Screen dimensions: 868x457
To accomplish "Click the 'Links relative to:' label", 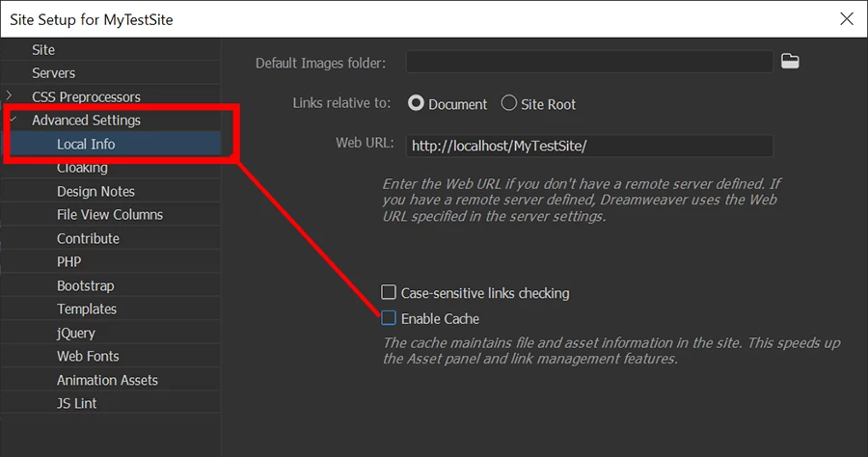I will click(x=341, y=103).
